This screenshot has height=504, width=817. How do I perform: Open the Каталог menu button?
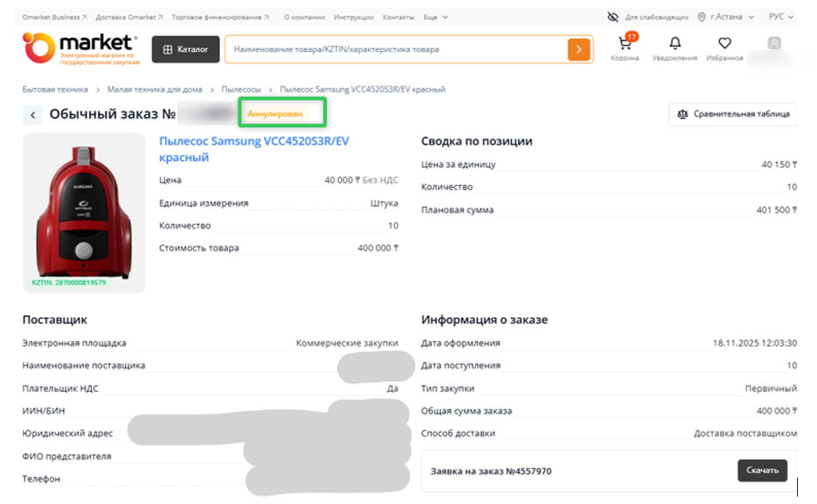click(185, 49)
